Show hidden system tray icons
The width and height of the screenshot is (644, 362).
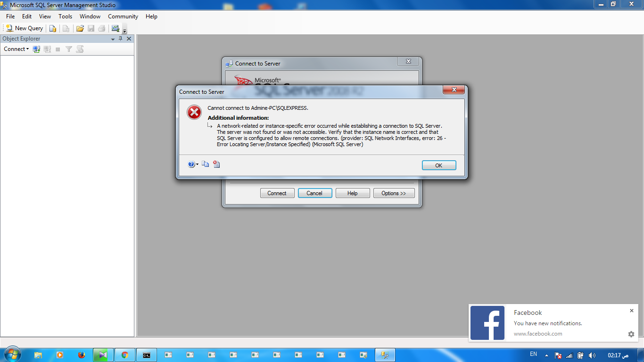point(546,355)
